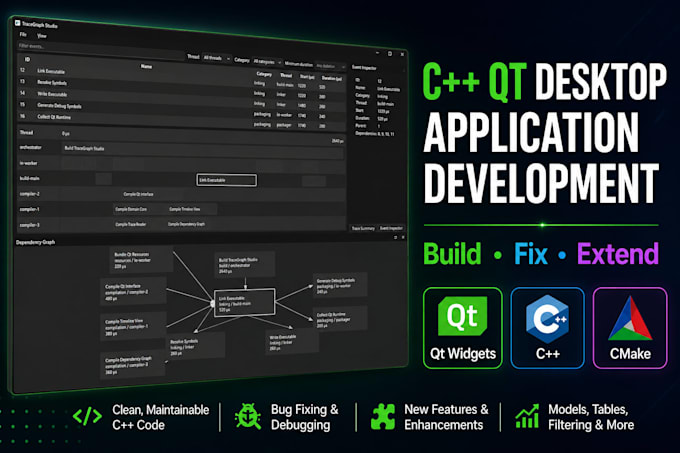Click the green "Build" word

[x=452, y=254]
